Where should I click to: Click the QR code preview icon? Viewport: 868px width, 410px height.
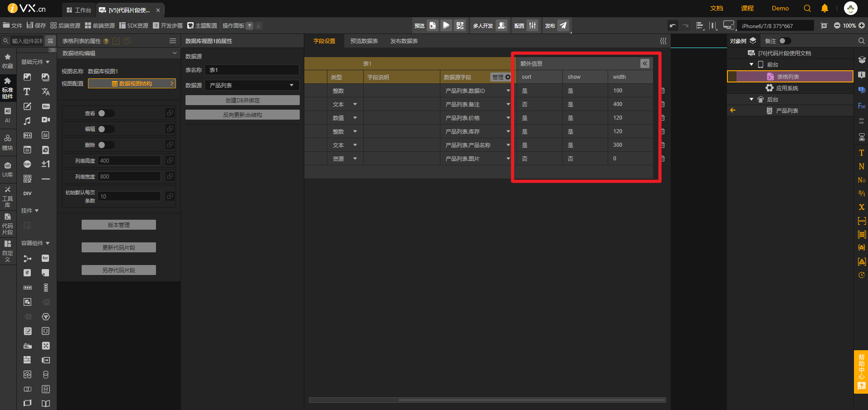[x=460, y=26]
